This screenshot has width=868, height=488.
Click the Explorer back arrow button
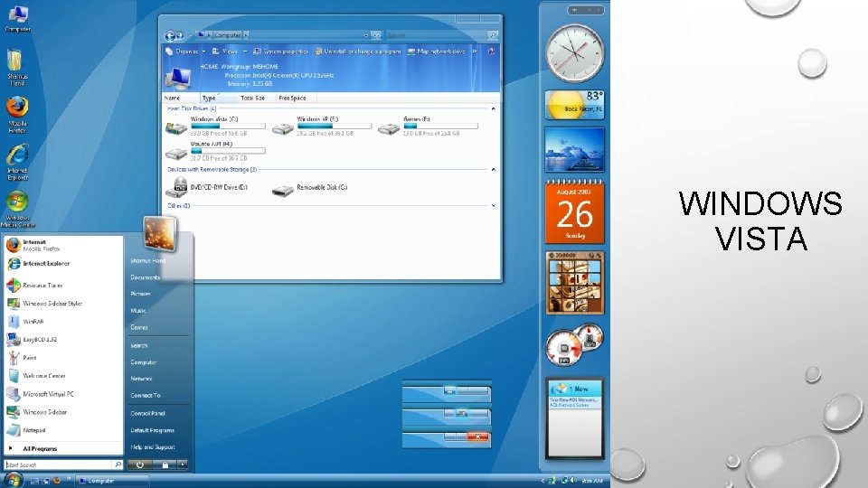(169, 35)
